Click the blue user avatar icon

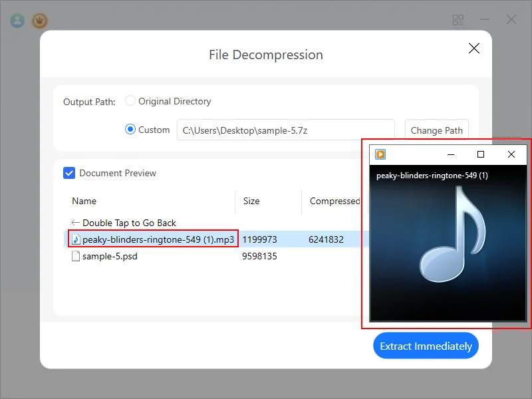coord(17,20)
